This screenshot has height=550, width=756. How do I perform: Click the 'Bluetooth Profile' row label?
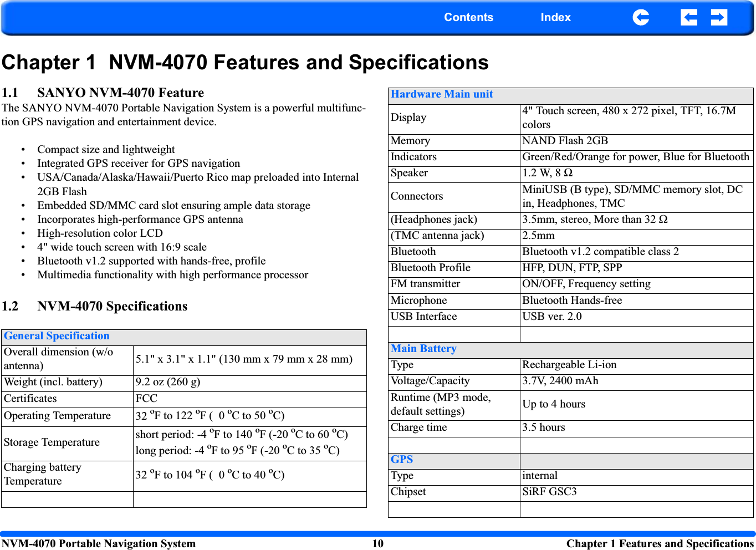click(431, 268)
